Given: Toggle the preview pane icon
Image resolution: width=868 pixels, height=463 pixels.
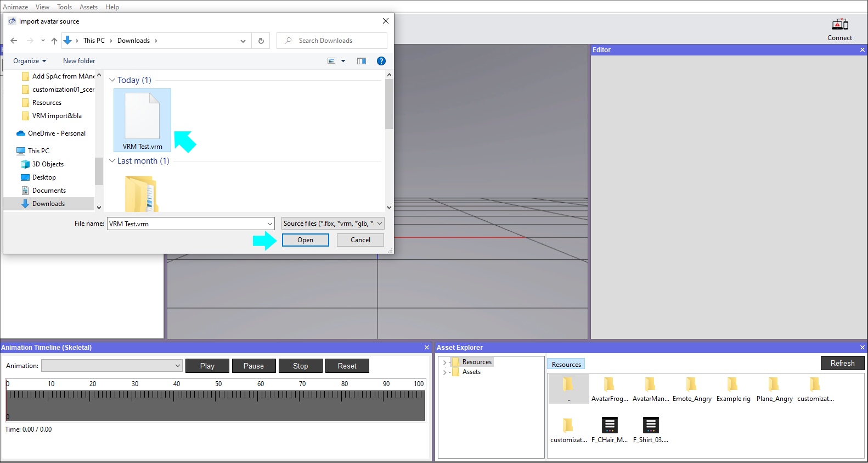Looking at the screenshot, I should (362, 61).
